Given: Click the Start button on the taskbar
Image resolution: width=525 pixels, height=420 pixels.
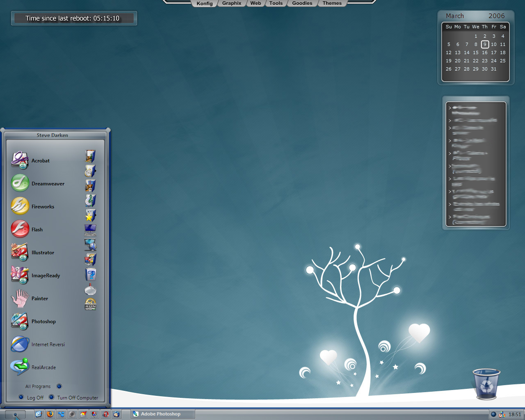Looking at the screenshot, I should [x=15, y=415].
